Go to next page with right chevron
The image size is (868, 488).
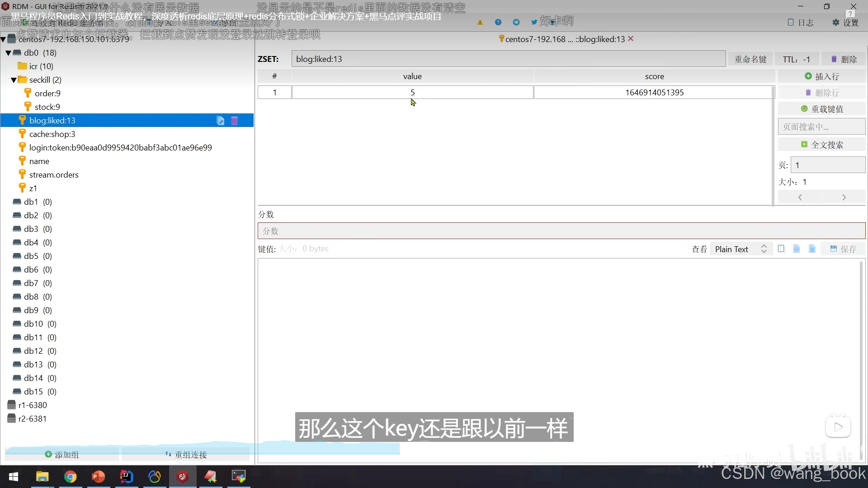point(844,197)
